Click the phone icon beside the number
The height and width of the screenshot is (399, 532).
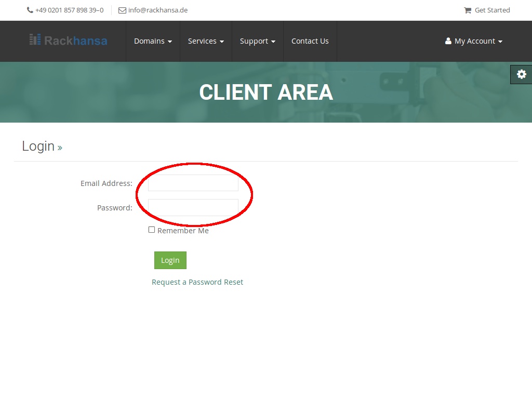(30, 10)
